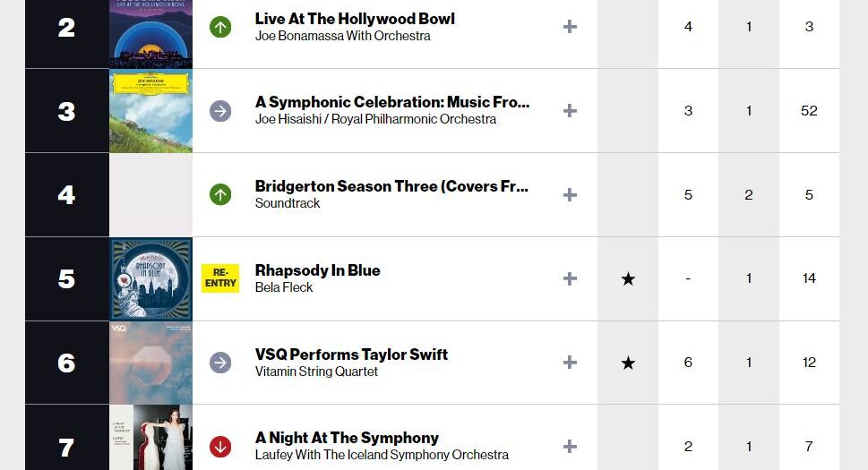868x470 pixels.
Task: Click plus icon next to VSQ Performs Taylor Swift
Action: click(x=570, y=363)
